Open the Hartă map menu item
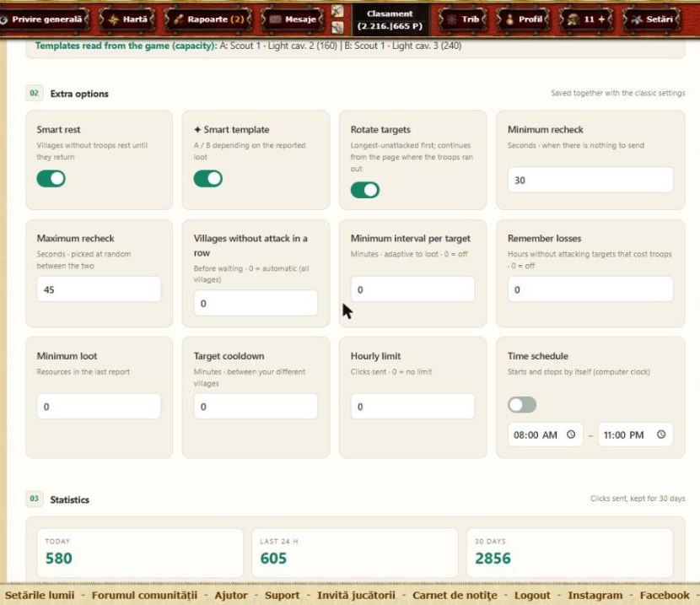 pos(127,19)
